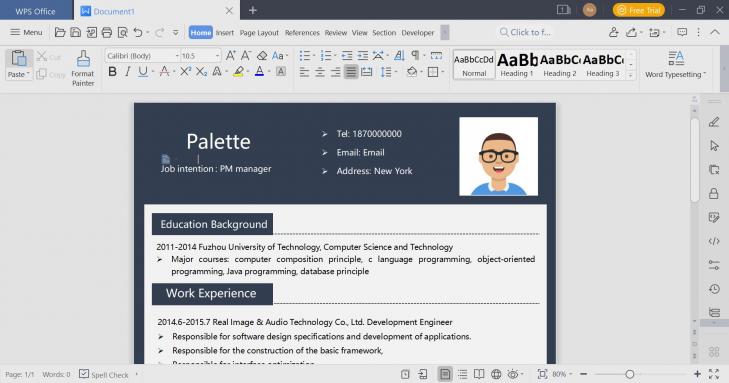Click the Paste clipboard icon
The width and height of the screenshot is (729, 383).
(19, 59)
